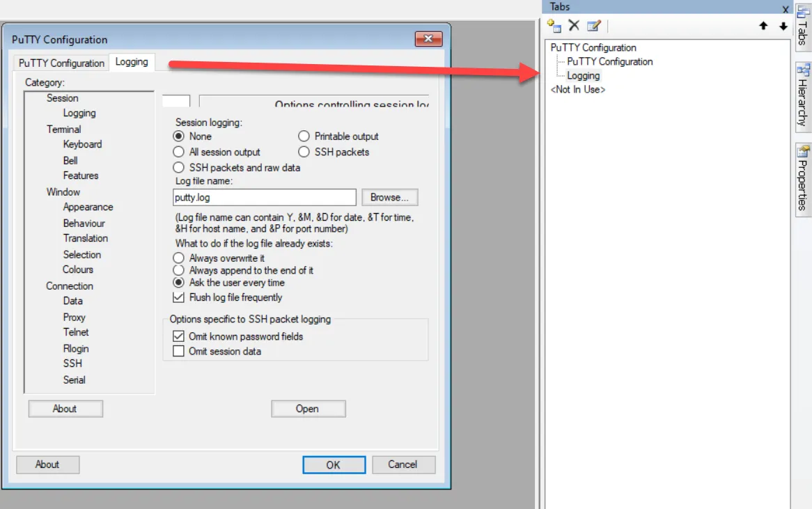Click the Open button
Image resolution: width=812 pixels, height=509 pixels.
(x=308, y=409)
